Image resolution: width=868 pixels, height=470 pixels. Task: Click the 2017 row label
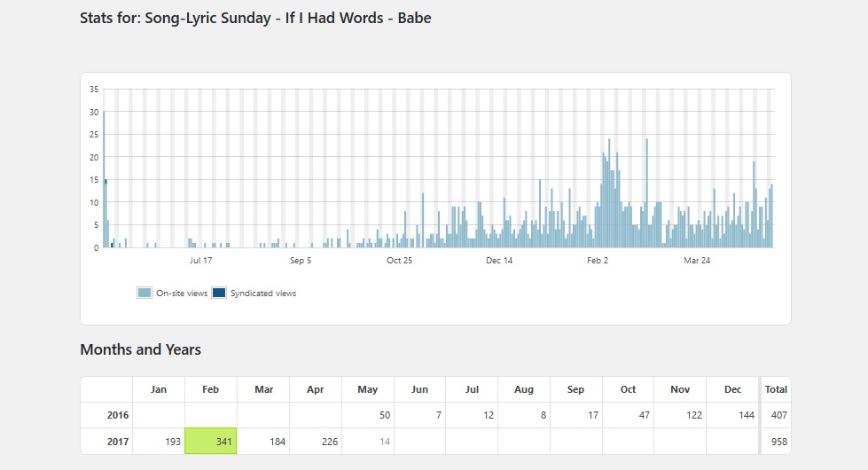(x=117, y=441)
